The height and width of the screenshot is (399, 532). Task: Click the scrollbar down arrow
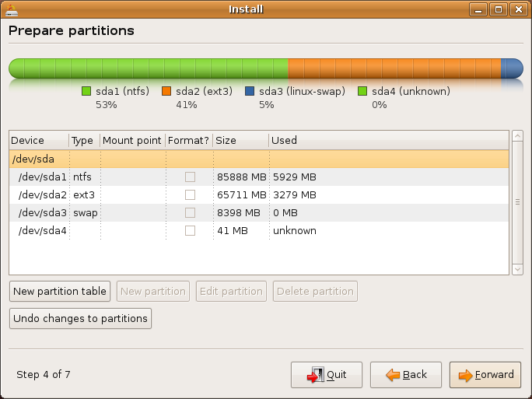pos(517,269)
